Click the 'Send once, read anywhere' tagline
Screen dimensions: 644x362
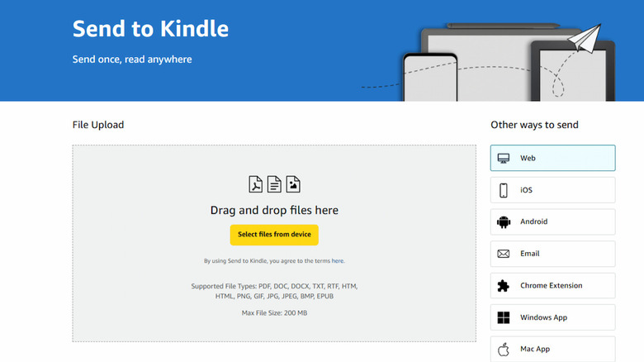point(132,60)
